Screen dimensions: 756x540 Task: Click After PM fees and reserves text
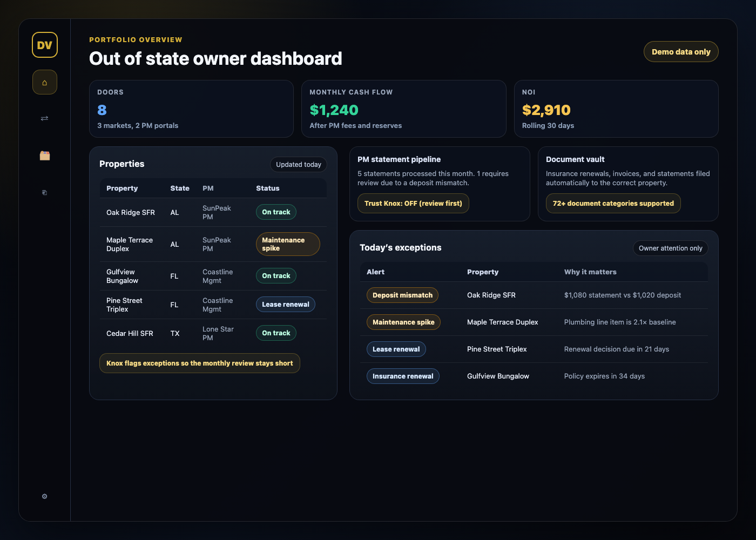(356, 126)
